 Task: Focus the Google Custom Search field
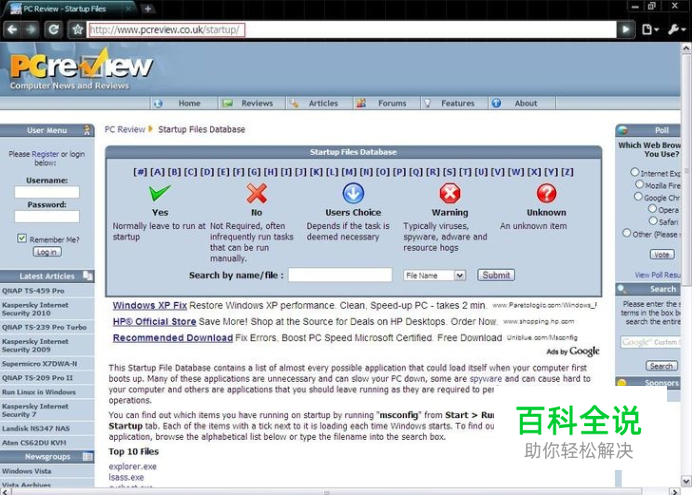(651, 342)
